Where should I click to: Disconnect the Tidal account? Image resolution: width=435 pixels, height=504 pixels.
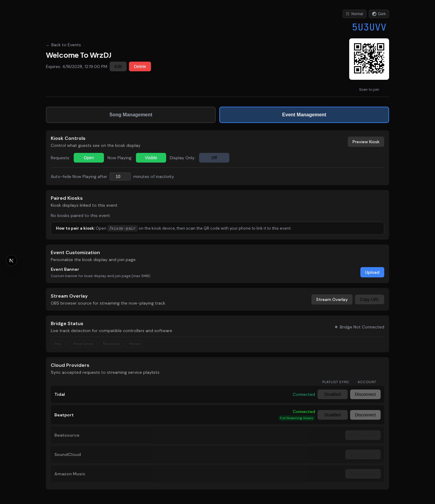365,394
